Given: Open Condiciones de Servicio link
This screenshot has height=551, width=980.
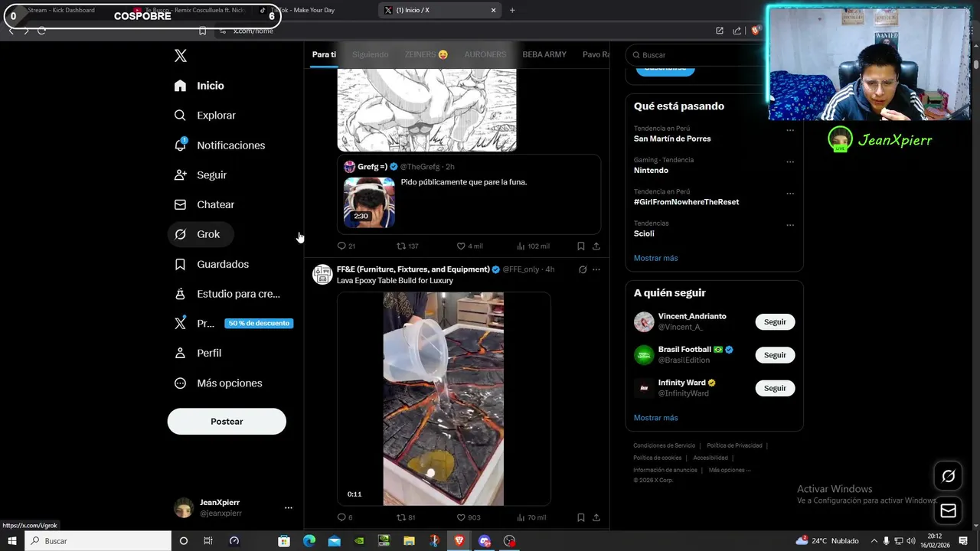Looking at the screenshot, I should [665, 445].
